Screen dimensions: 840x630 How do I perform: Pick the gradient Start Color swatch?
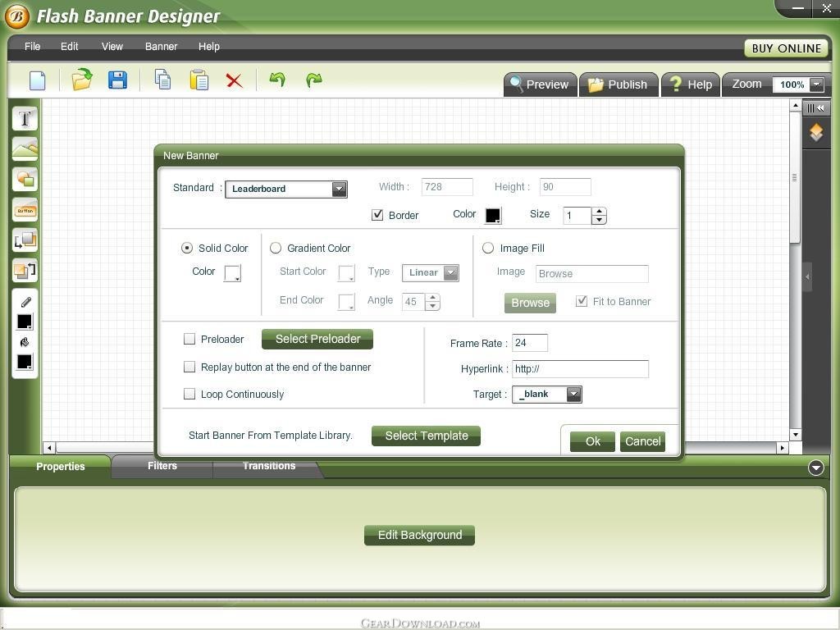click(347, 273)
